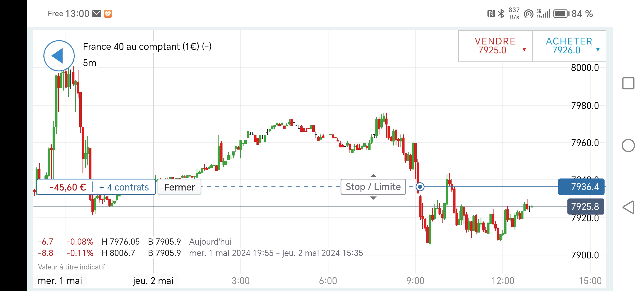Click the France 40 au comptant title
644x291 pixels.
(x=147, y=47)
